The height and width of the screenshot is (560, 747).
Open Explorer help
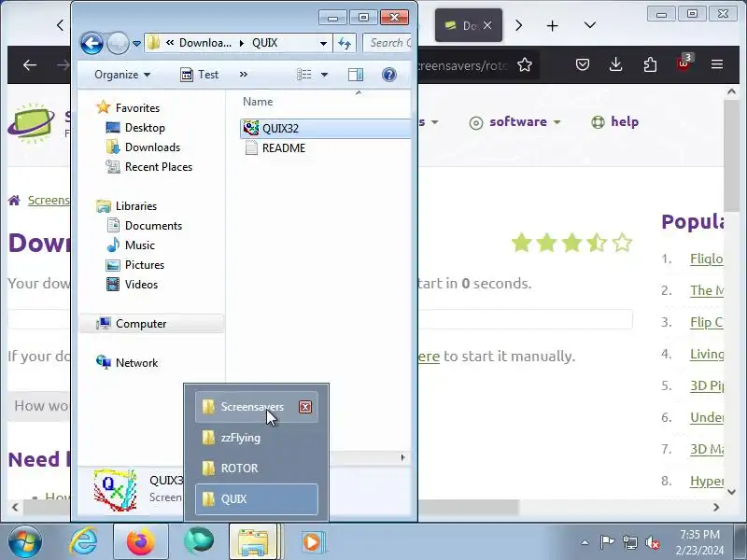point(389,75)
